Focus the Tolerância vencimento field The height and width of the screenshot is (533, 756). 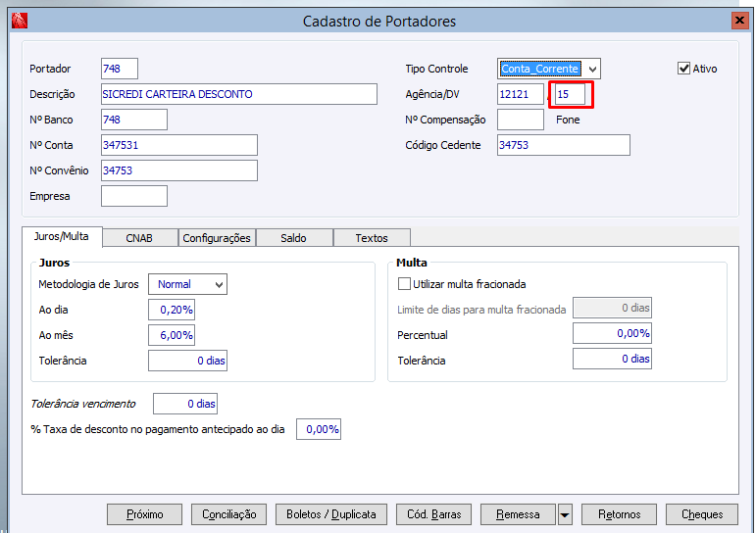185,404
